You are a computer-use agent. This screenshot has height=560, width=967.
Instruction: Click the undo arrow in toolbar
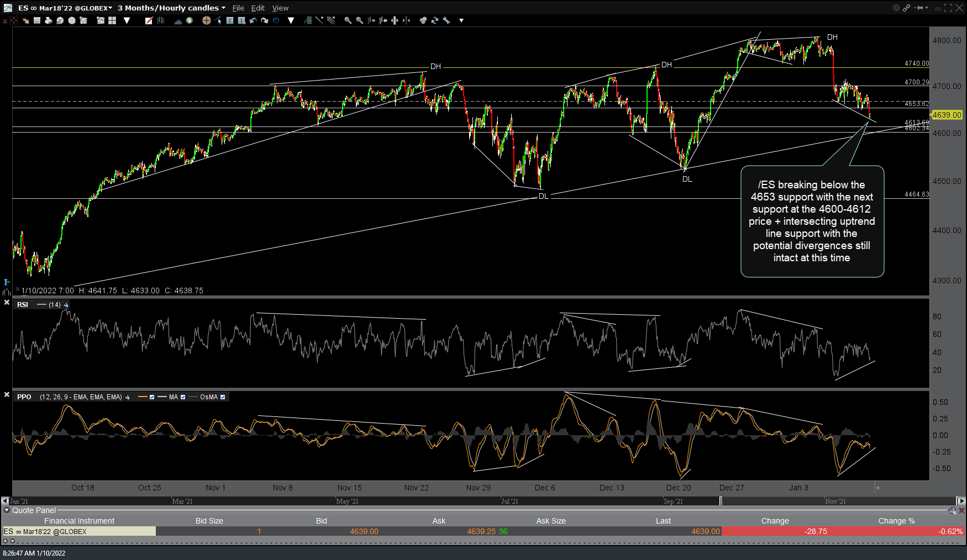coord(253,20)
